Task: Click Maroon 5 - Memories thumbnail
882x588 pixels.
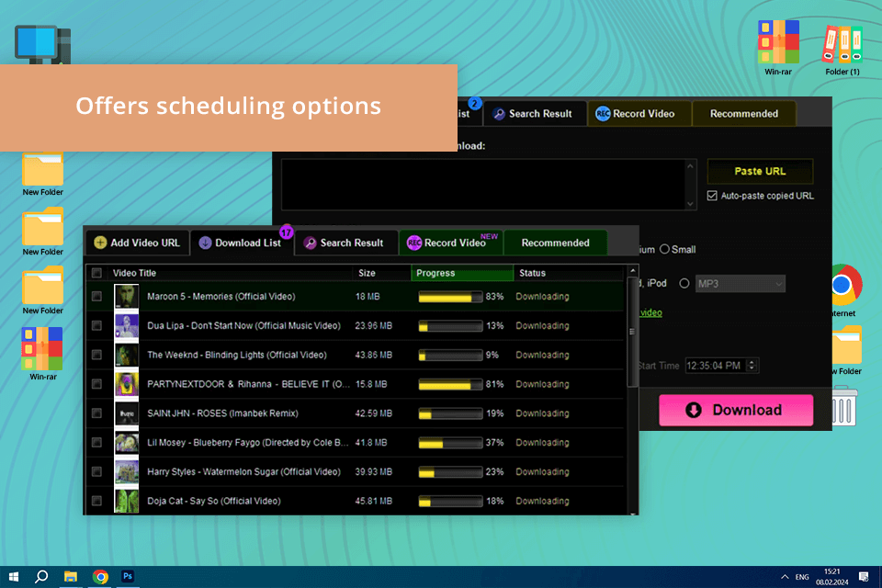Action: click(x=127, y=297)
